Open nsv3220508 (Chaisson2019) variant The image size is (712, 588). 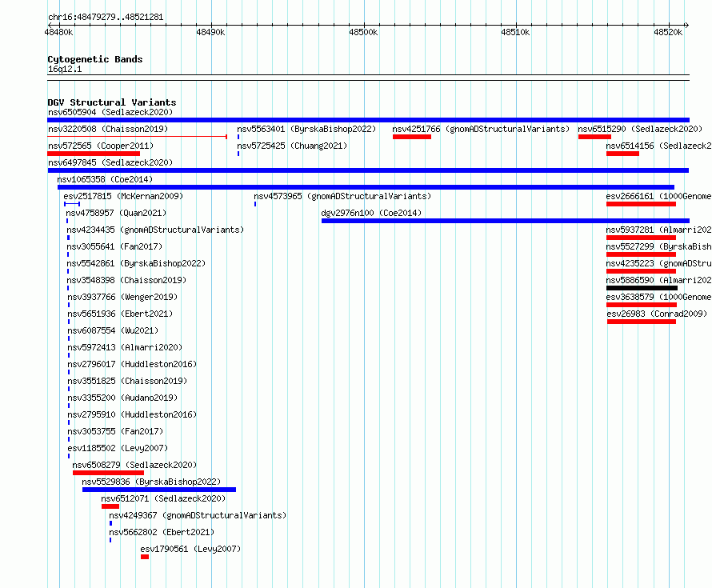pyautogui.click(x=108, y=129)
